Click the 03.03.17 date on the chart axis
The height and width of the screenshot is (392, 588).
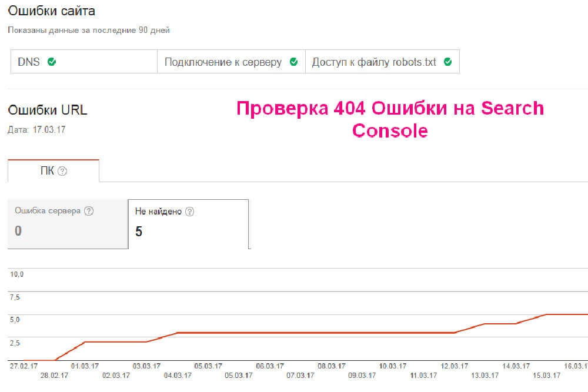146,366
